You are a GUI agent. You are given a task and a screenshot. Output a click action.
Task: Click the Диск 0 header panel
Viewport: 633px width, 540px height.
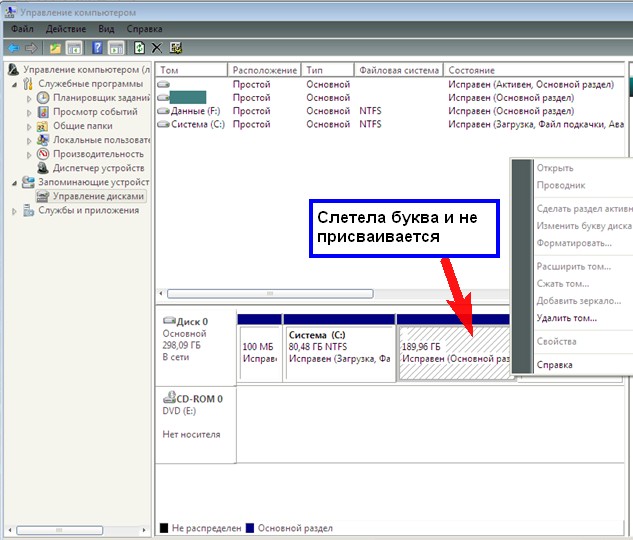pos(196,347)
